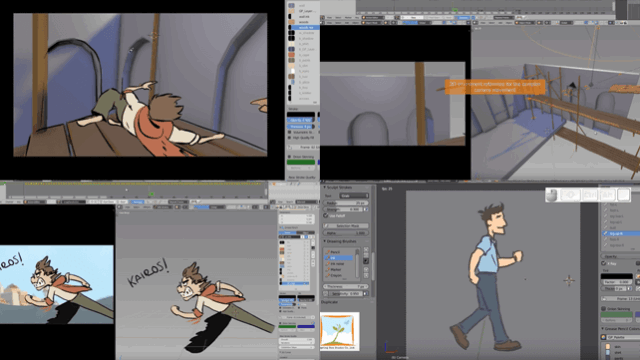Click the mouse indicator icon in screencast overlay

551,195
